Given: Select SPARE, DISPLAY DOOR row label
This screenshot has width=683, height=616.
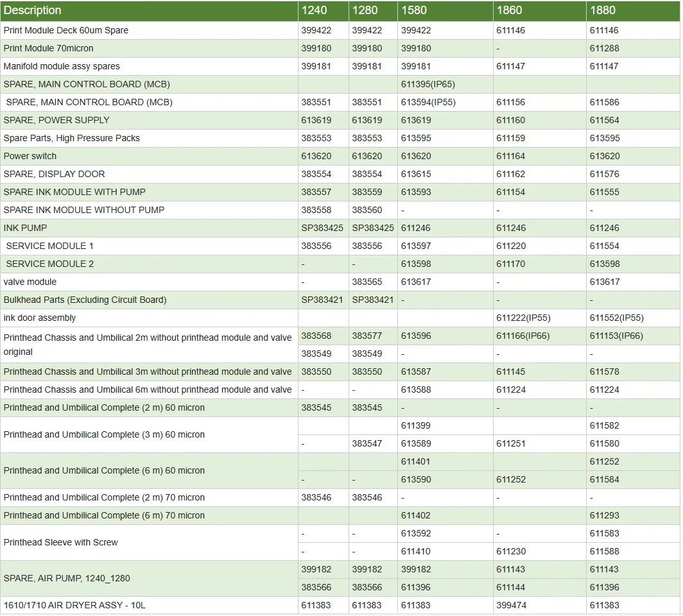Looking at the screenshot, I should [54, 174].
